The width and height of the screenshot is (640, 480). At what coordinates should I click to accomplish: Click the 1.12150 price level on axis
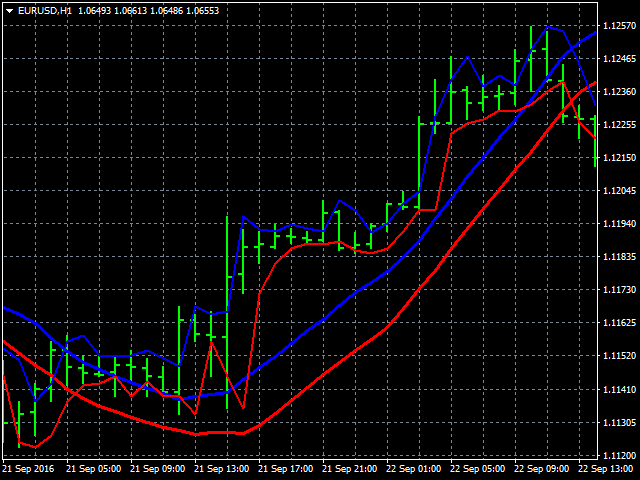(619, 158)
